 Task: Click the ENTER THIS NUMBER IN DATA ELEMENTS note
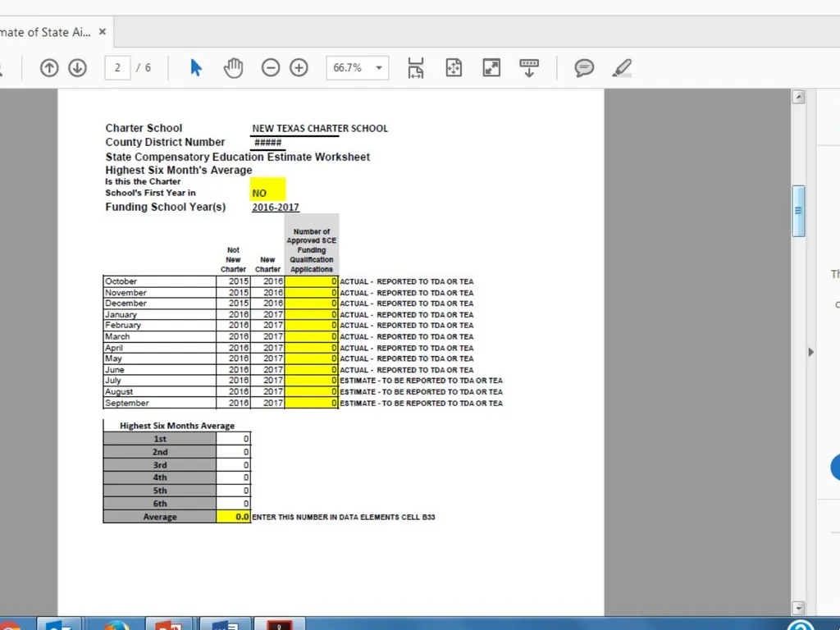click(x=344, y=517)
